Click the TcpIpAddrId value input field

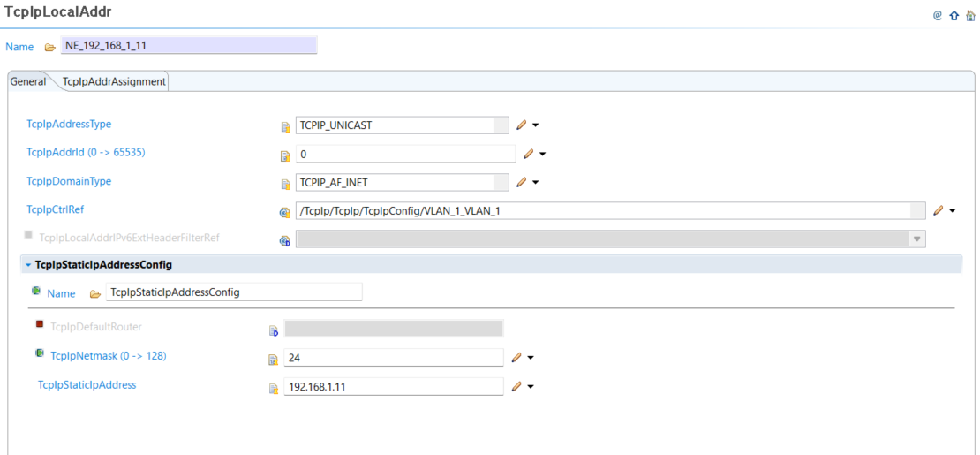click(x=405, y=155)
